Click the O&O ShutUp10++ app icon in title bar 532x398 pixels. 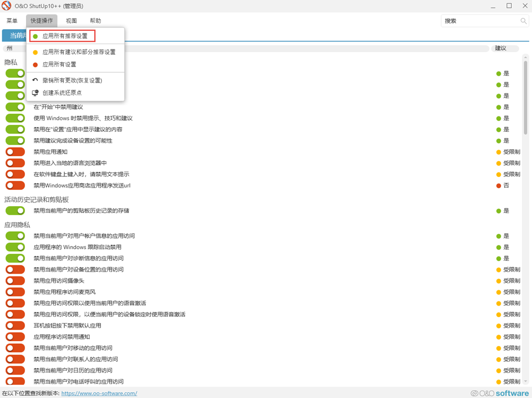(x=7, y=6)
